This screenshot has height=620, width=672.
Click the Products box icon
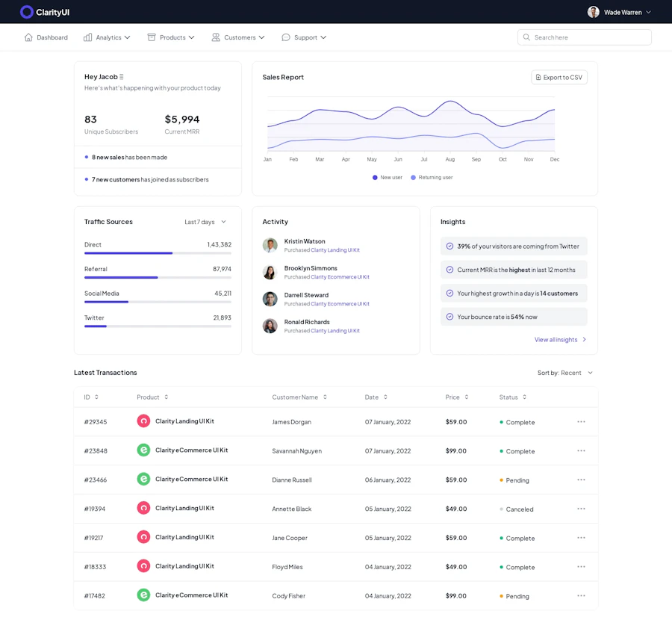click(x=152, y=37)
